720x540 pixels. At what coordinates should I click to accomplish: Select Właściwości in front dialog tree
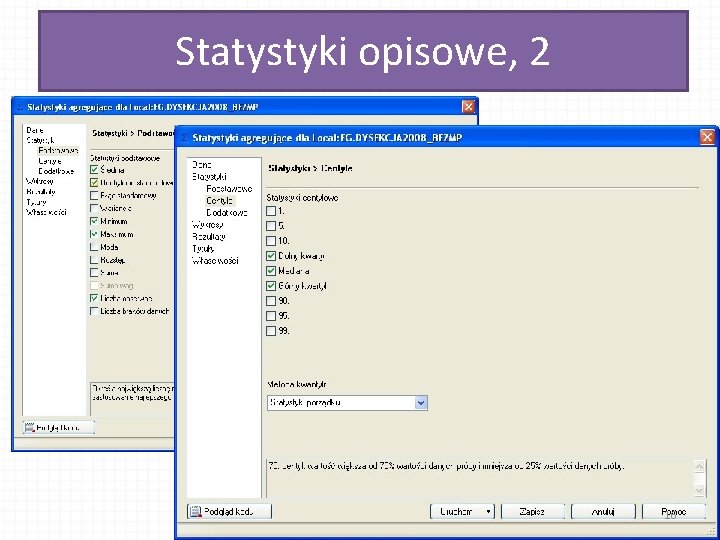(x=215, y=260)
